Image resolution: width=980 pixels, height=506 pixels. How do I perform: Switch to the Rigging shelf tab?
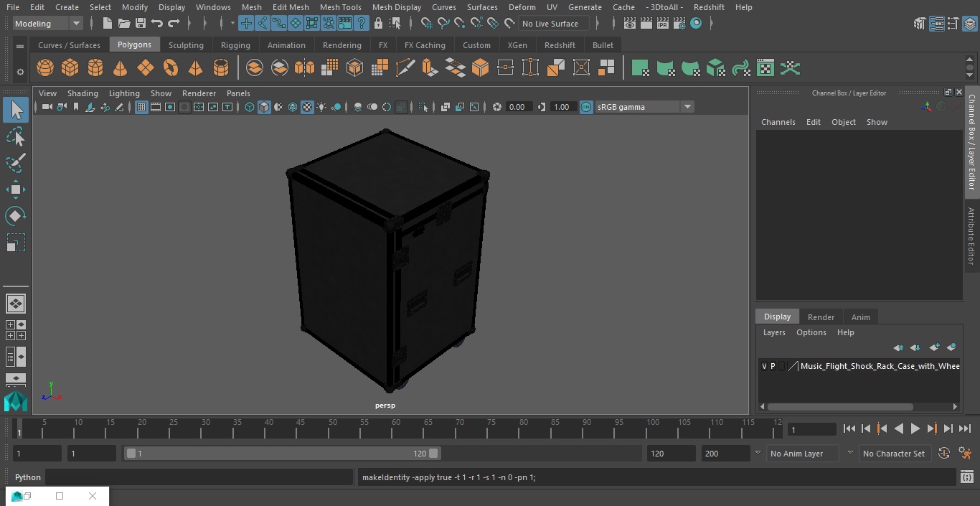click(x=235, y=45)
